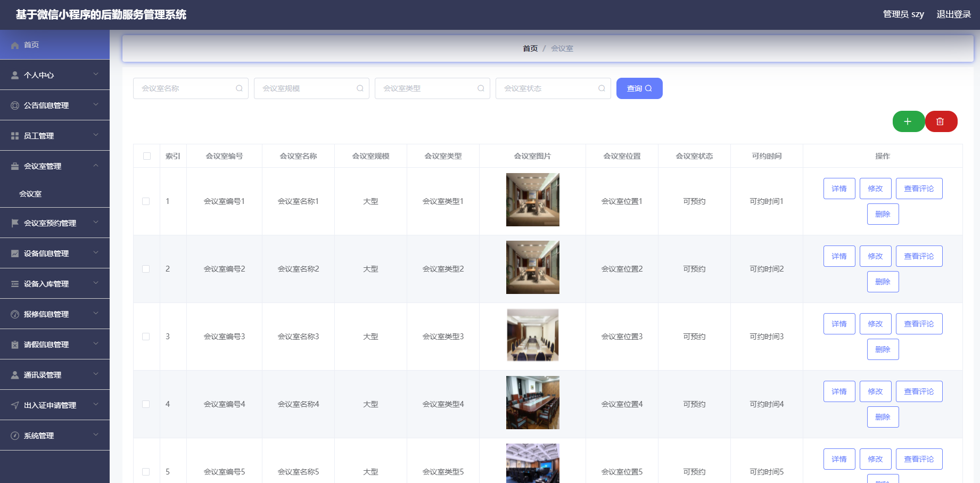Expand the 报修信息管理 menu chevron
The width and height of the screenshot is (980, 483).
point(96,313)
